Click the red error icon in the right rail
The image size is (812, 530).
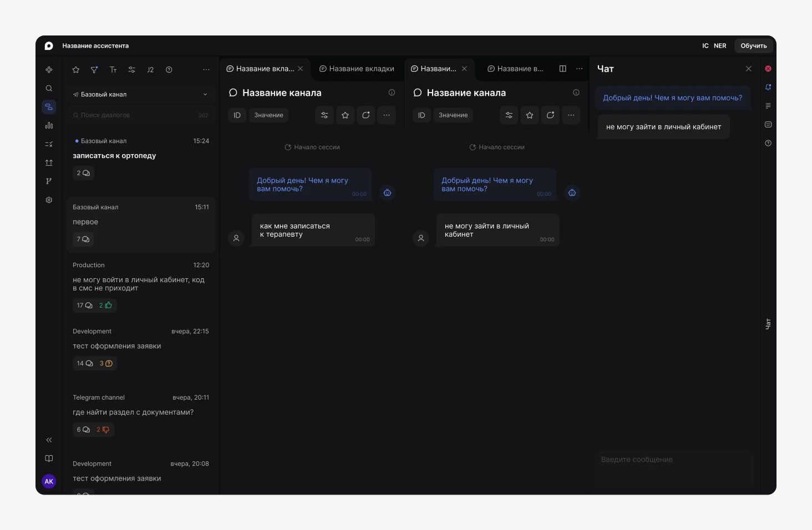click(x=768, y=69)
